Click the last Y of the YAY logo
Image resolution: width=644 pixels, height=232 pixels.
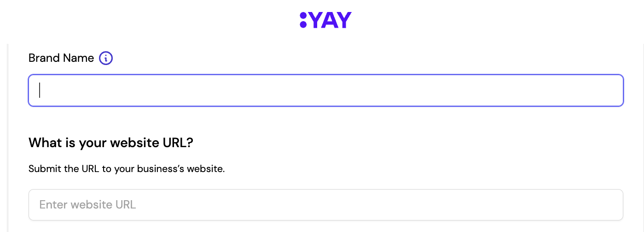344,20
